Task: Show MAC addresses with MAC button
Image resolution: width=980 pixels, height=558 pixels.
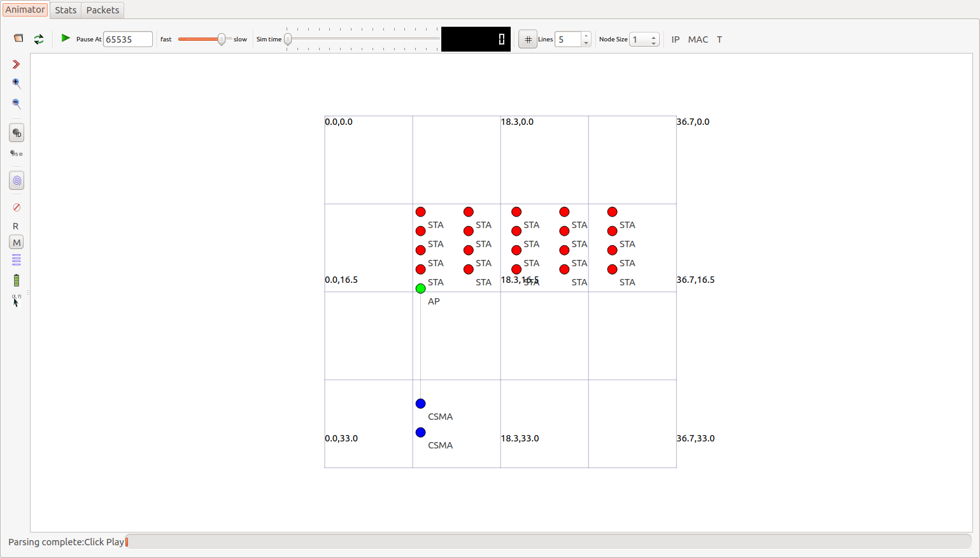Action: (x=698, y=39)
